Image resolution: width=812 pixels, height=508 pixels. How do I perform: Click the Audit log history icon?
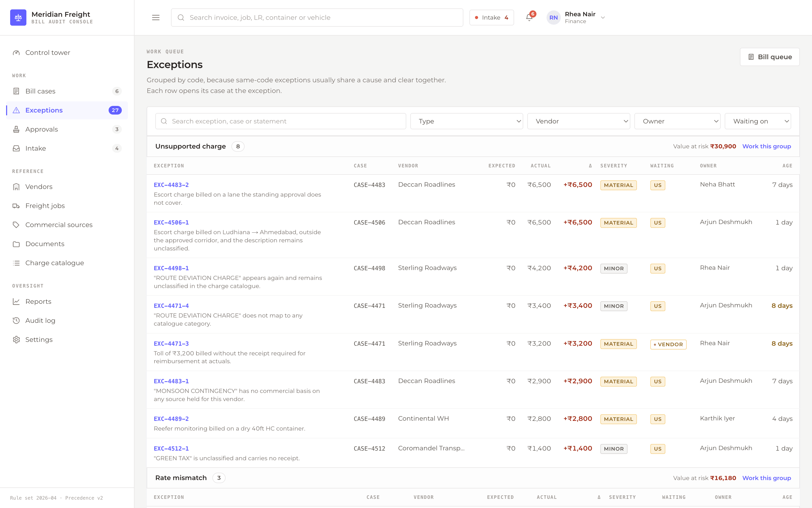[16, 321]
